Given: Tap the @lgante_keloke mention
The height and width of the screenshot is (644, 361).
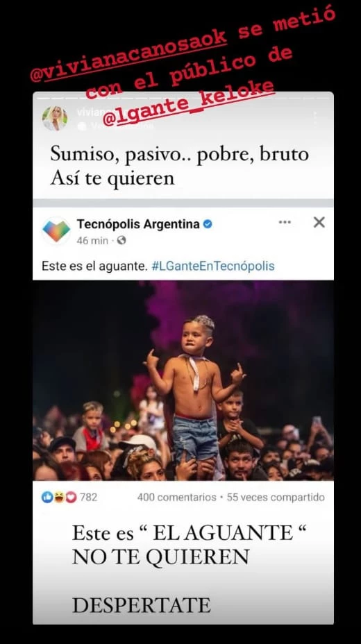Looking at the screenshot, I should 188,103.
